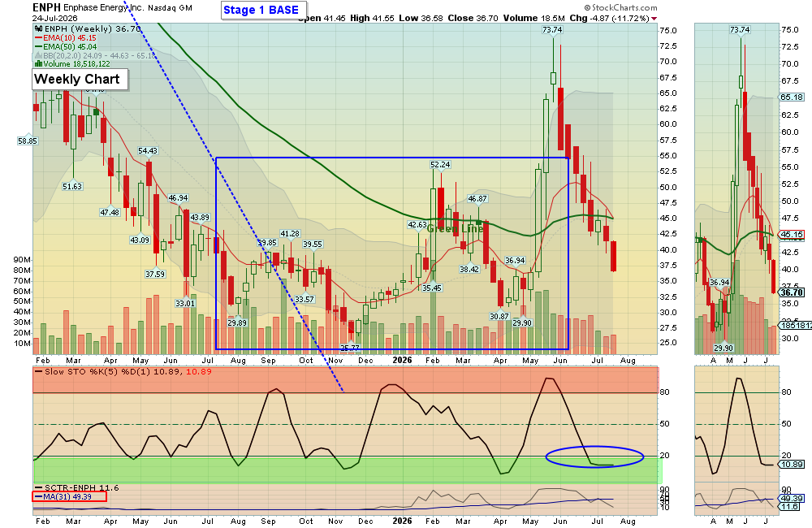The image size is (812, 528).
Task: Click the 'Volume 18.5M' value in the header
Action: click(534, 18)
